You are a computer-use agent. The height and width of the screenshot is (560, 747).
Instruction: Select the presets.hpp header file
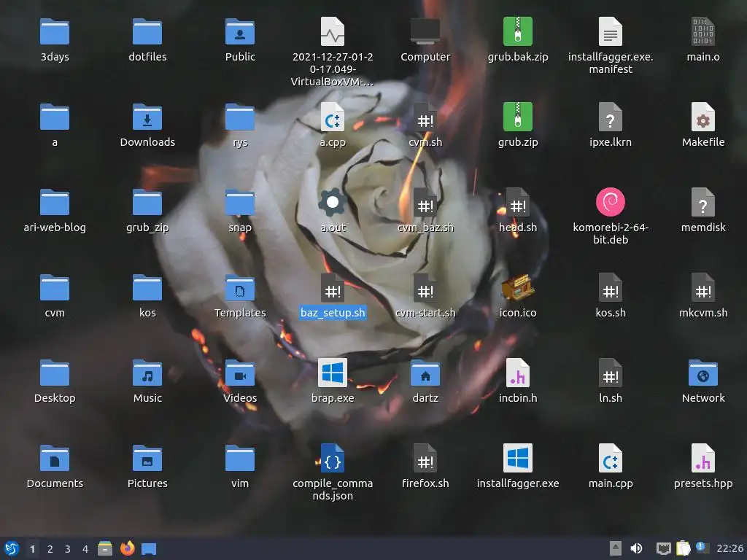click(703, 458)
